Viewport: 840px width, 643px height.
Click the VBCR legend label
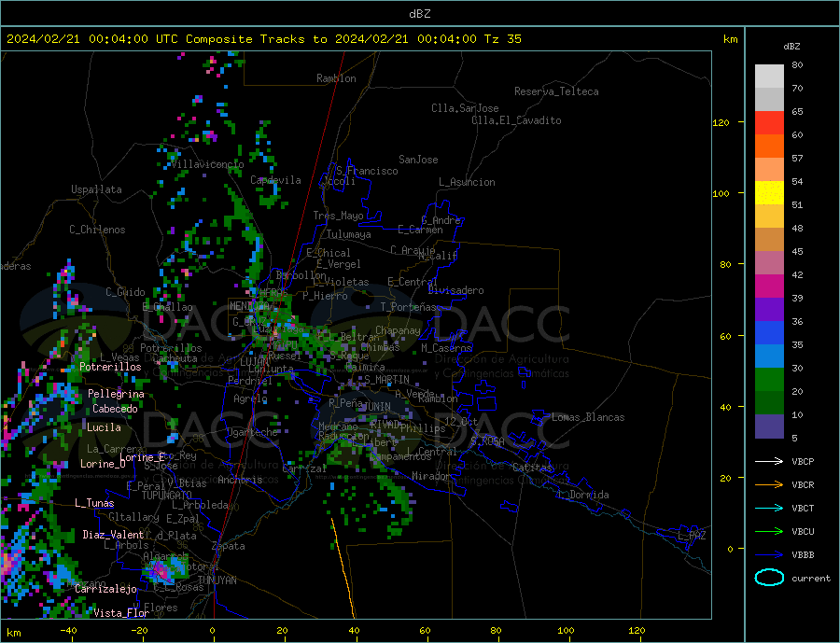803,485
